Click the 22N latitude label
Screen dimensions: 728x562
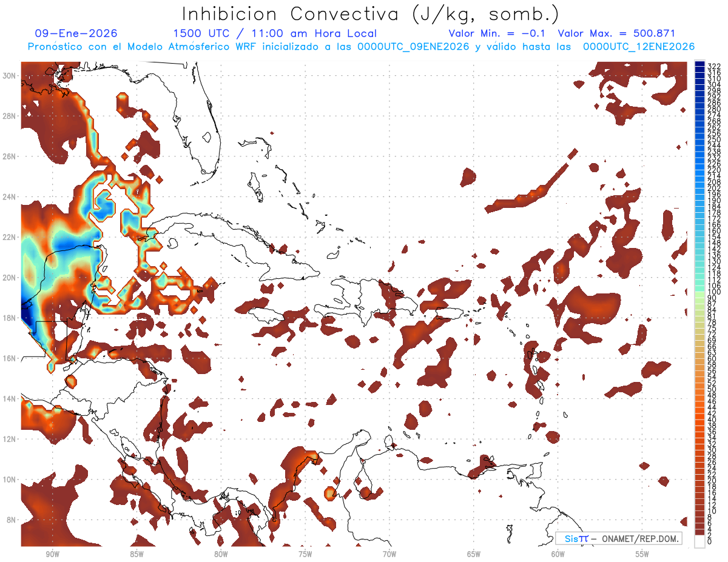tap(10, 237)
